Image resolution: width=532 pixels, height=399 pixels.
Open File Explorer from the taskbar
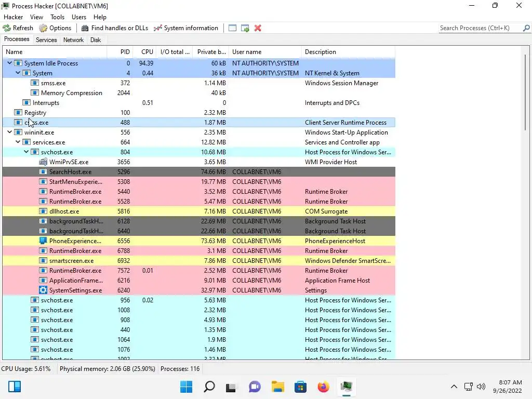pos(277,387)
